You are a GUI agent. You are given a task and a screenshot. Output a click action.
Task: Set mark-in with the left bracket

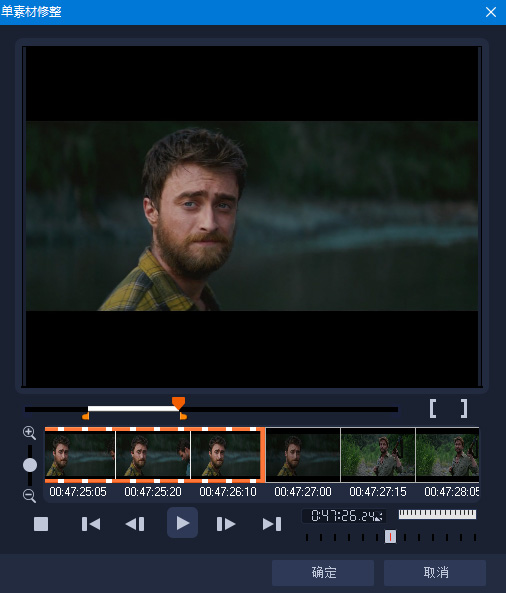pyautogui.click(x=433, y=408)
